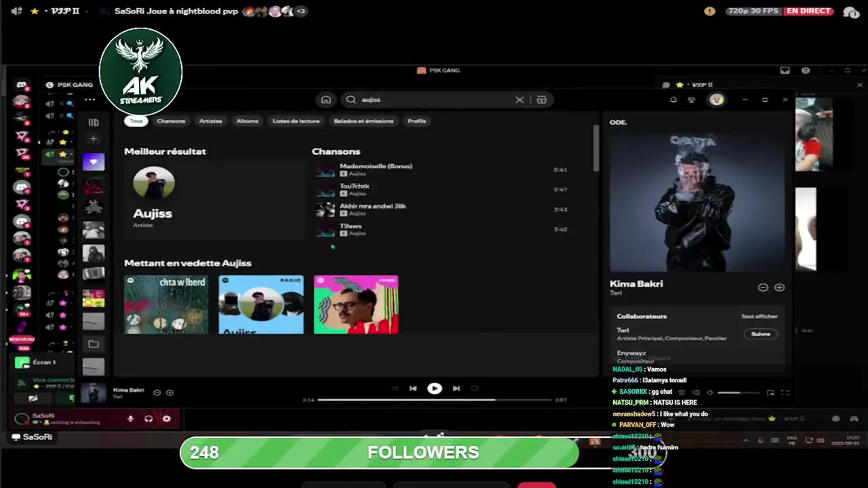Click the plus Create button in library
Viewport: 868px width, 488px height.
94,139
